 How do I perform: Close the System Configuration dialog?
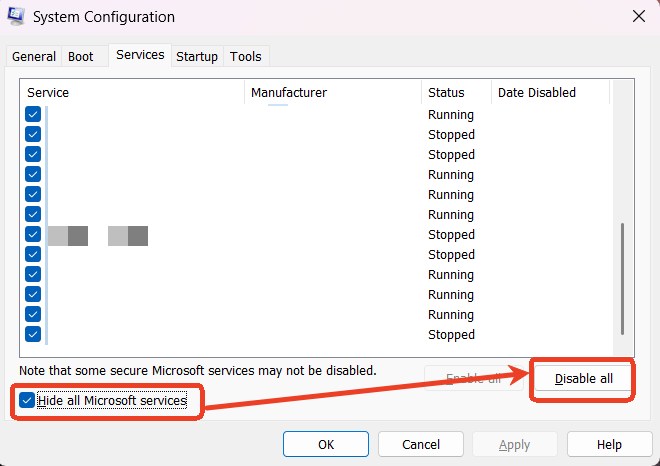[x=639, y=16]
